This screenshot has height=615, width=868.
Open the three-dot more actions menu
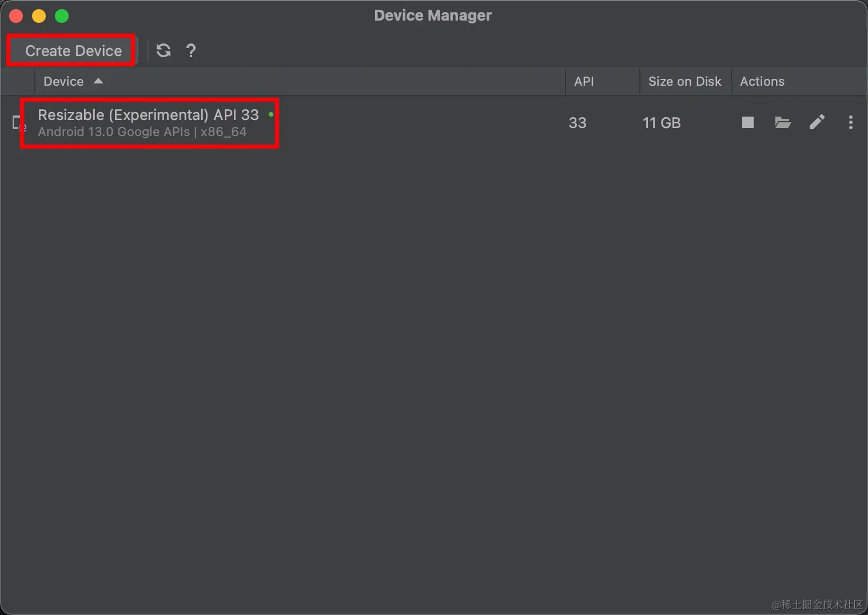click(x=850, y=122)
